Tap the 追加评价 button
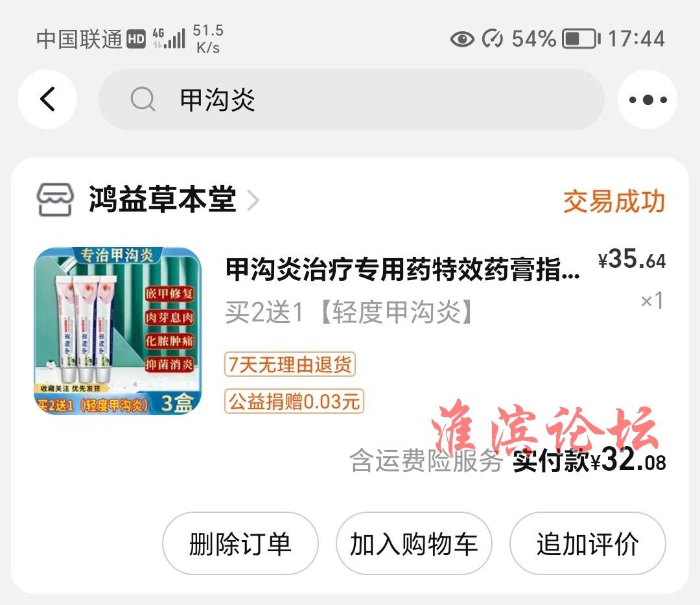700x605 pixels. pyautogui.click(x=587, y=543)
